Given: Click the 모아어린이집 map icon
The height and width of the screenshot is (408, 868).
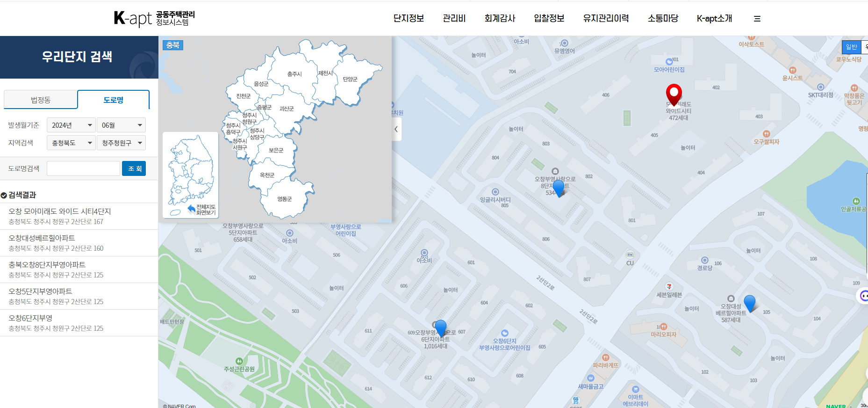Looking at the screenshot, I should [669, 62].
